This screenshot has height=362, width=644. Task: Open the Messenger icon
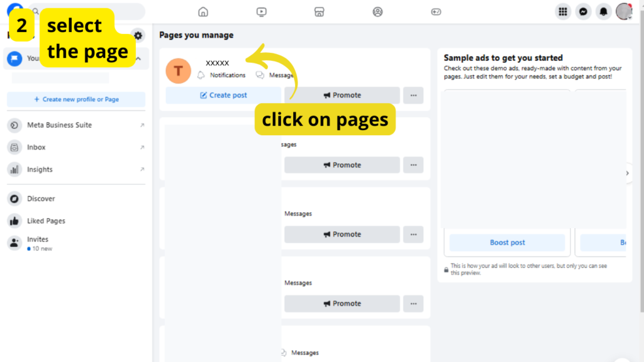tap(584, 12)
